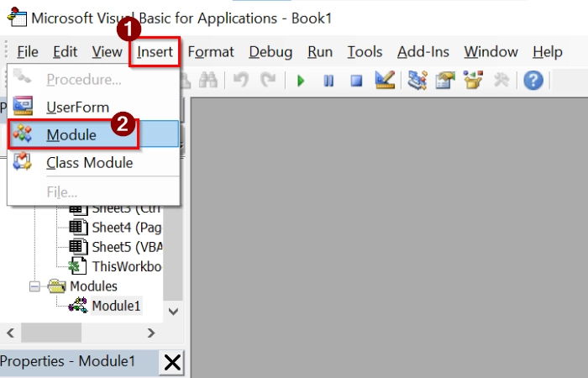Collapse the Modules folder
Image resolution: width=588 pixels, height=378 pixels.
tap(34, 286)
